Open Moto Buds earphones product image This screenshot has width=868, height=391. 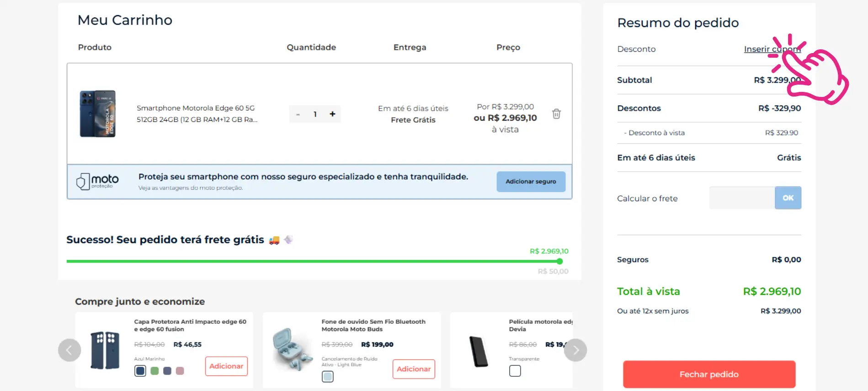coord(293,350)
